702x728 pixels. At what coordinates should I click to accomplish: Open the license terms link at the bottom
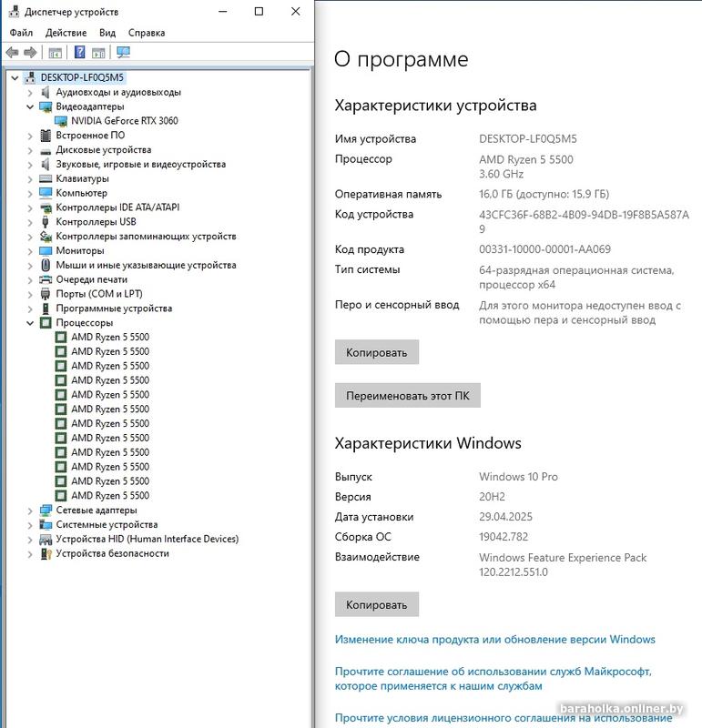(504, 718)
